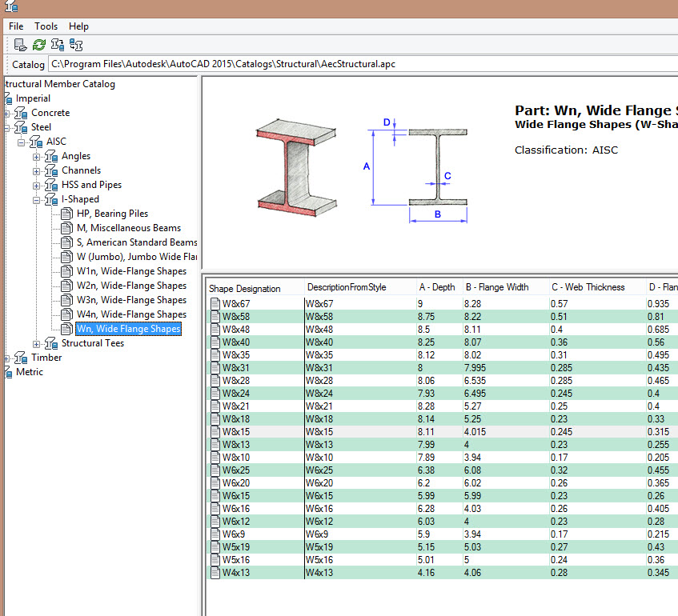Click the rightmost I-beam conversion toolbar icon
The image size is (678, 616).
[76, 45]
